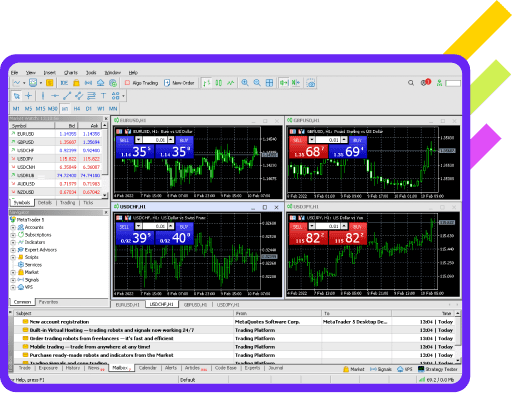
Task: Zoom in on the chart
Action: point(245,83)
